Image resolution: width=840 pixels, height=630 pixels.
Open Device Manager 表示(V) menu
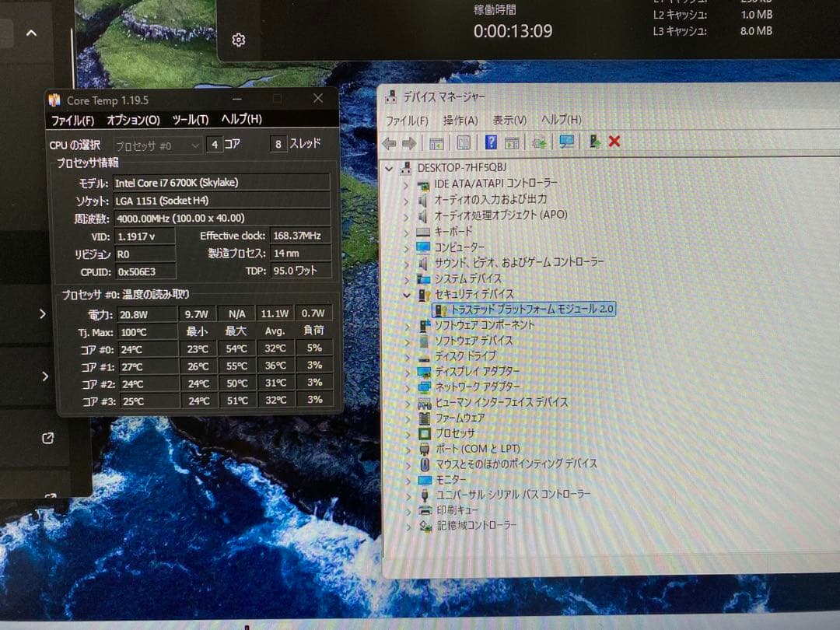tap(509, 120)
